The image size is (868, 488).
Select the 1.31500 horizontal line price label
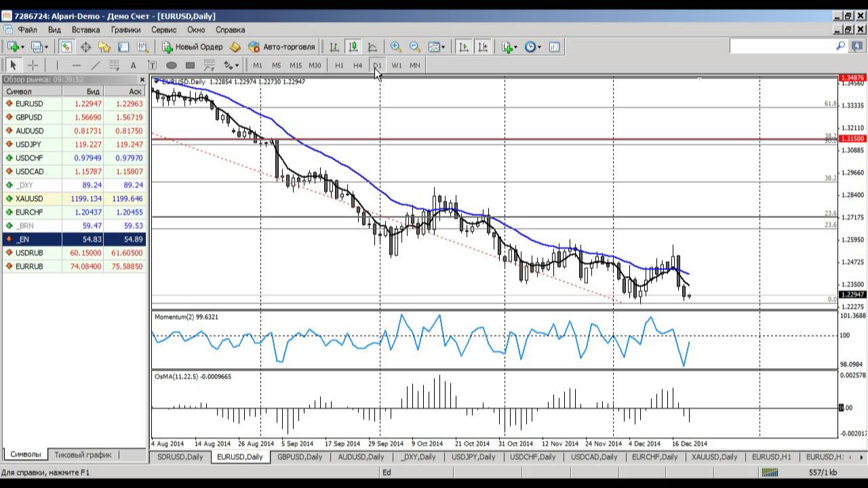point(852,138)
